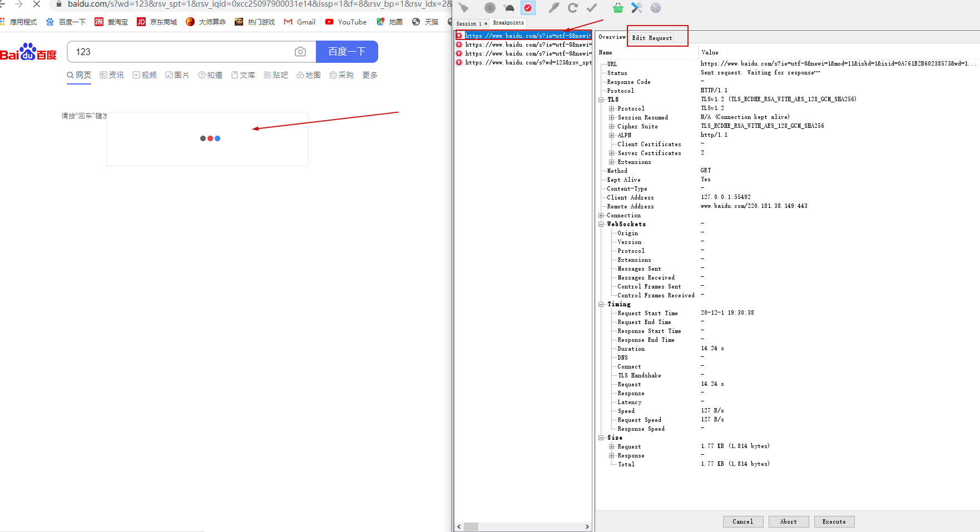Select the 地图 search category tab
Image resolution: width=980 pixels, height=532 pixels.
click(x=309, y=75)
